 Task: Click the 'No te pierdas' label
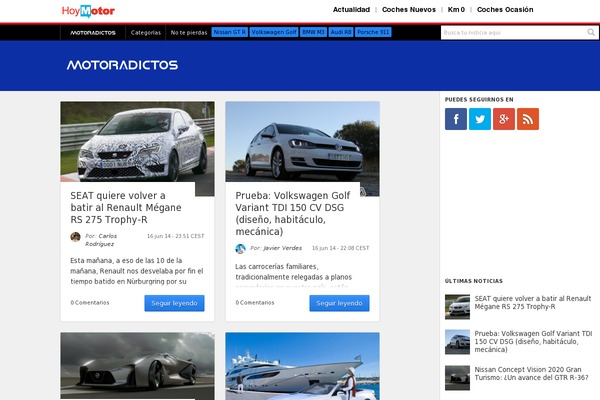coord(189,33)
